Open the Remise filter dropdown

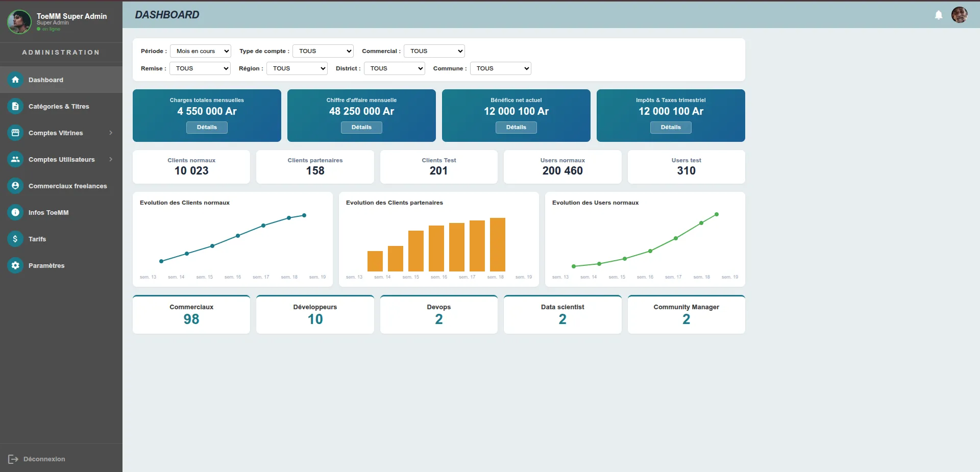click(x=200, y=68)
